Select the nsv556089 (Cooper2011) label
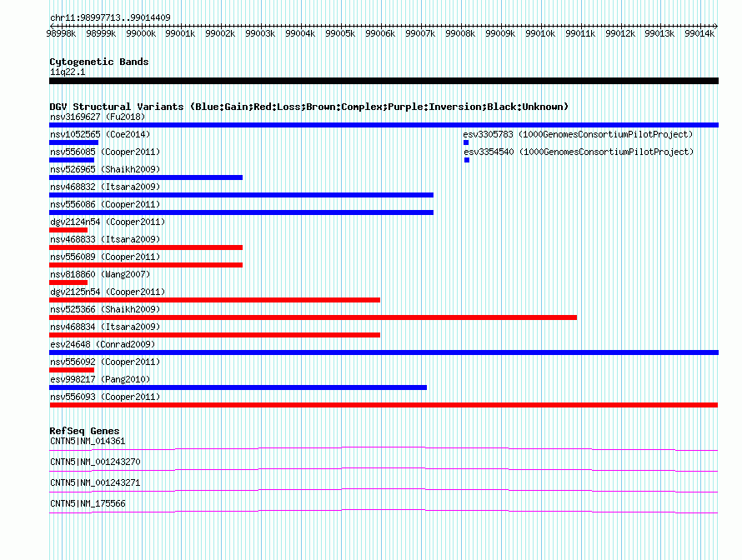The width and height of the screenshot is (742, 560). [105, 257]
